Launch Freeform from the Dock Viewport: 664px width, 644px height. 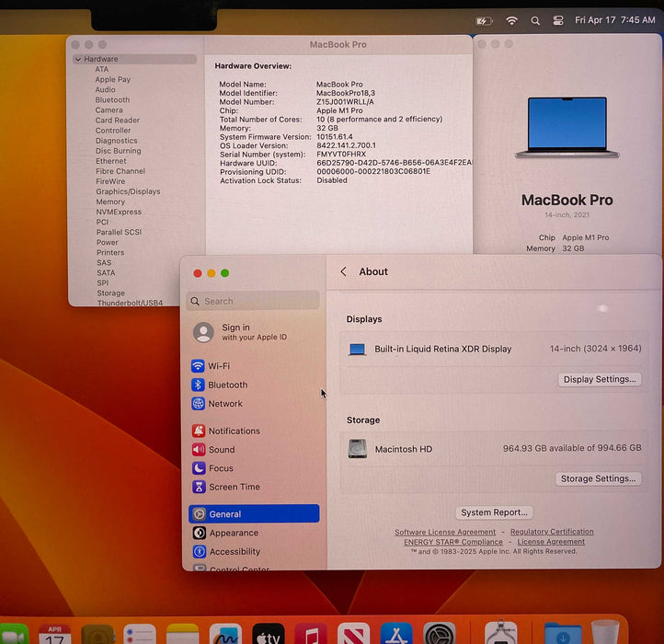click(225, 634)
